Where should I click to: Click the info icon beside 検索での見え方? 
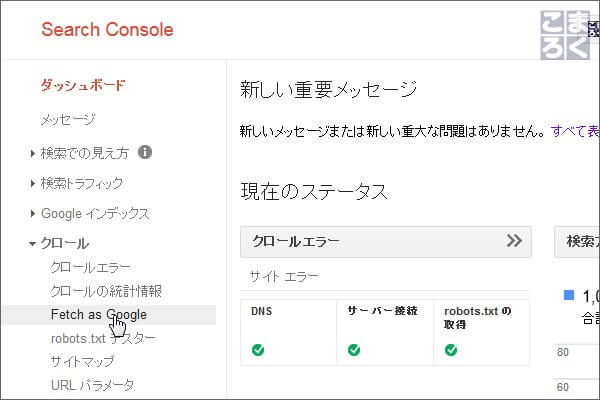click(145, 152)
